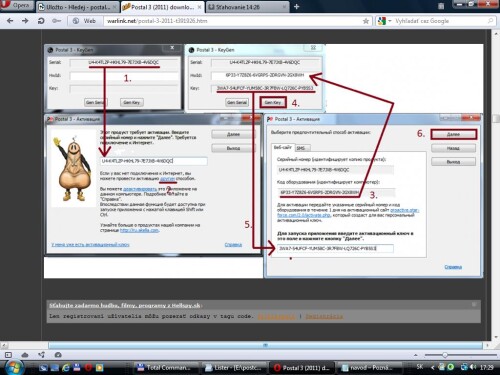Click Далее in the left activation window
The image size is (500, 375).
[x=233, y=134]
